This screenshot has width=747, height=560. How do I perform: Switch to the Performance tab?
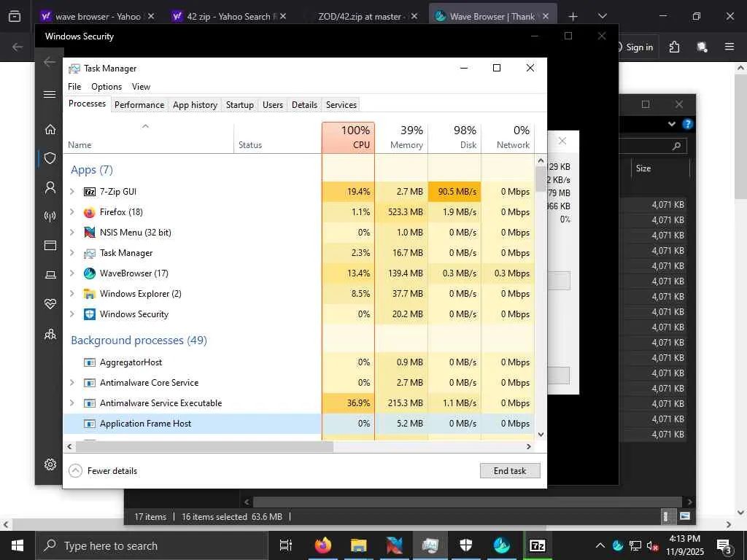coord(139,105)
